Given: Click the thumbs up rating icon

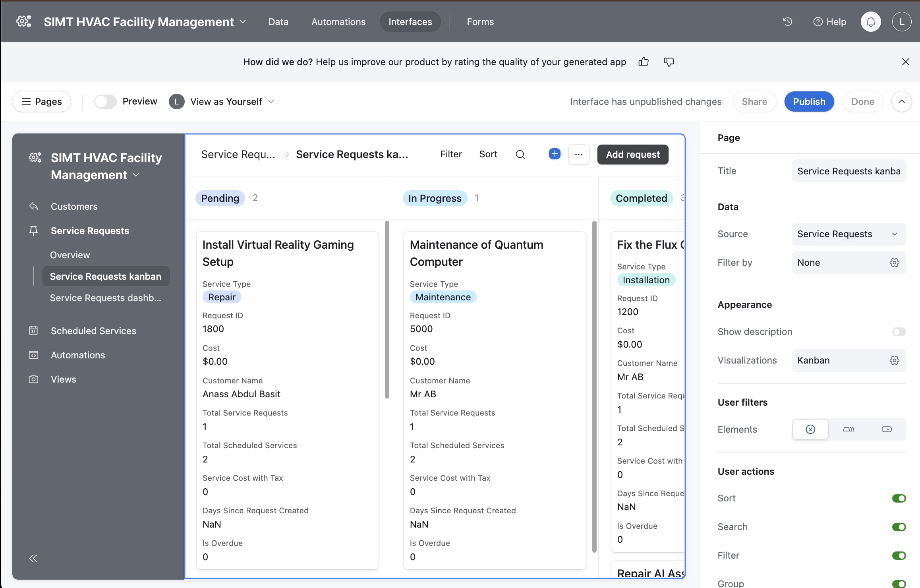Looking at the screenshot, I should pos(644,62).
